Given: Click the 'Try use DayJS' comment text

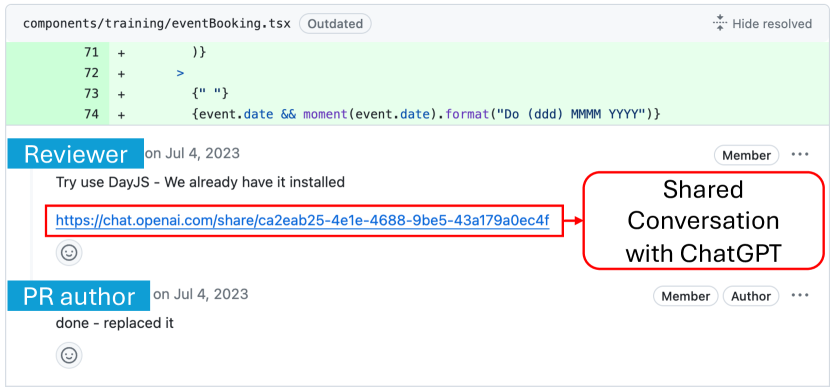Looking at the screenshot, I should pyautogui.click(x=200, y=183).
